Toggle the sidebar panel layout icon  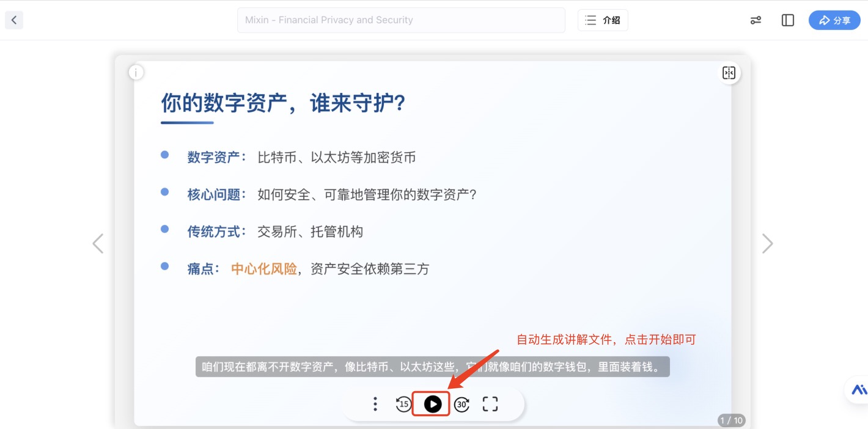[788, 20]
